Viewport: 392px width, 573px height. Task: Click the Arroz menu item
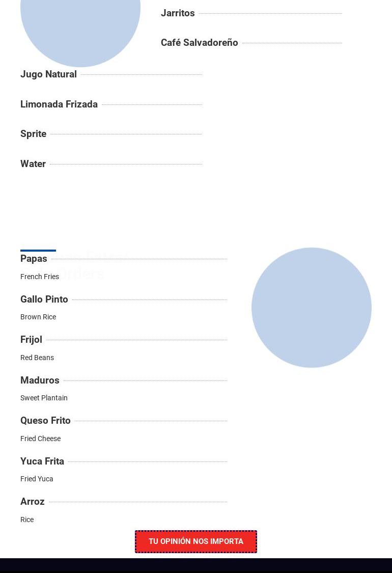(33, 502)
